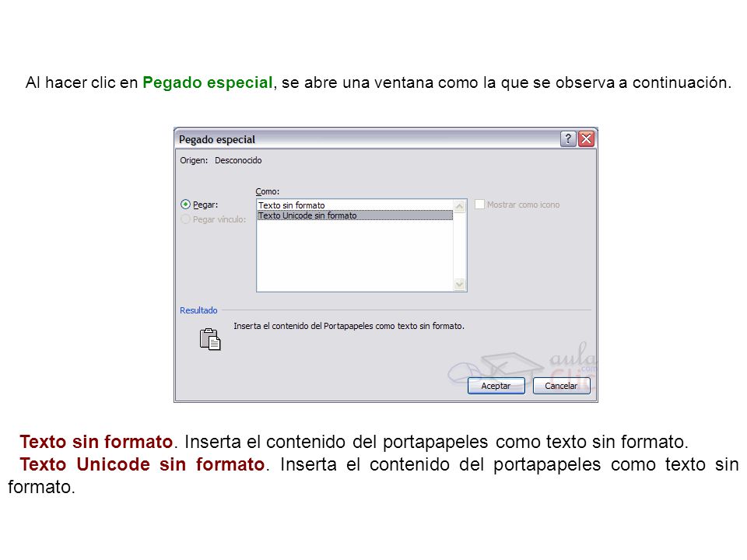Click the green Pegado especial text

click(x=207, y=82)
